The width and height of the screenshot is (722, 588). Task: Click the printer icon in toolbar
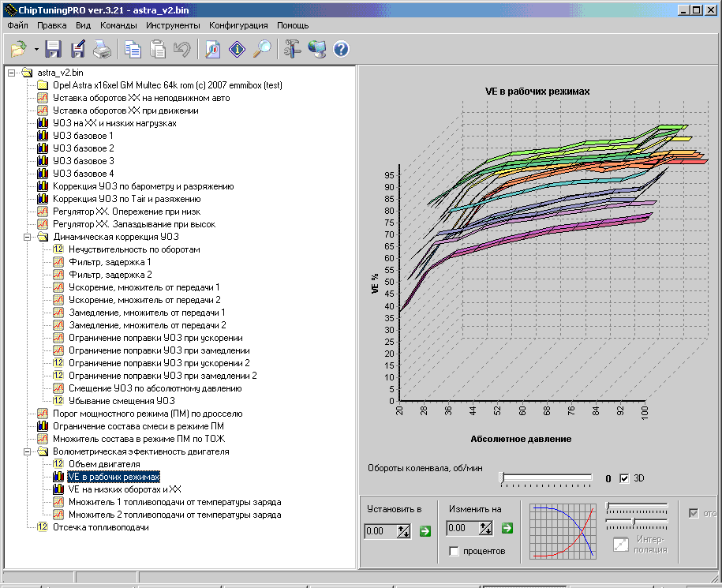click(x=103, y=50)
